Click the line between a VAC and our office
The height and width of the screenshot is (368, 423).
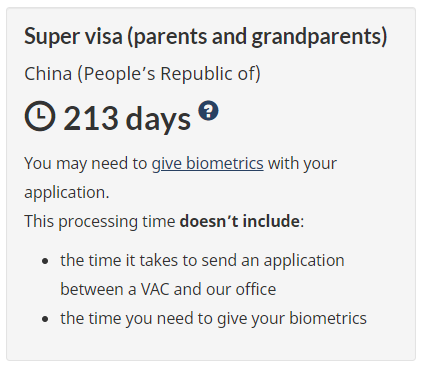pos(168,289)
